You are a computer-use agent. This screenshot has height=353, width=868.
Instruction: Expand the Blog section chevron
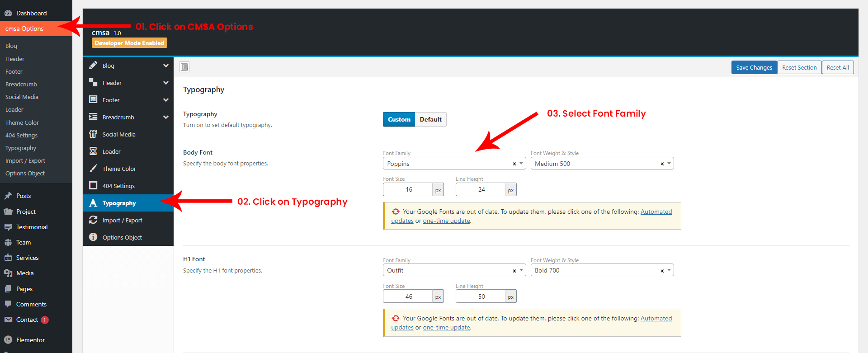166,66
